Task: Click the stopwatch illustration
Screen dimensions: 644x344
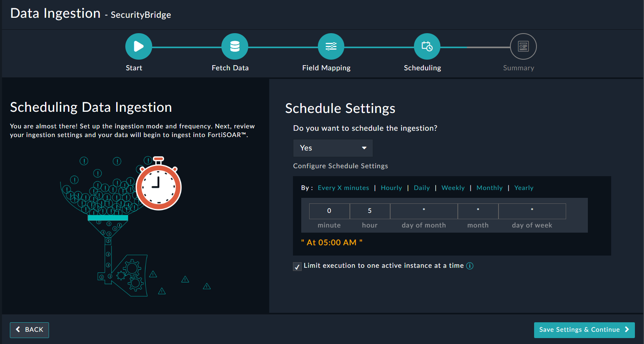Action: tap(159, 186)
